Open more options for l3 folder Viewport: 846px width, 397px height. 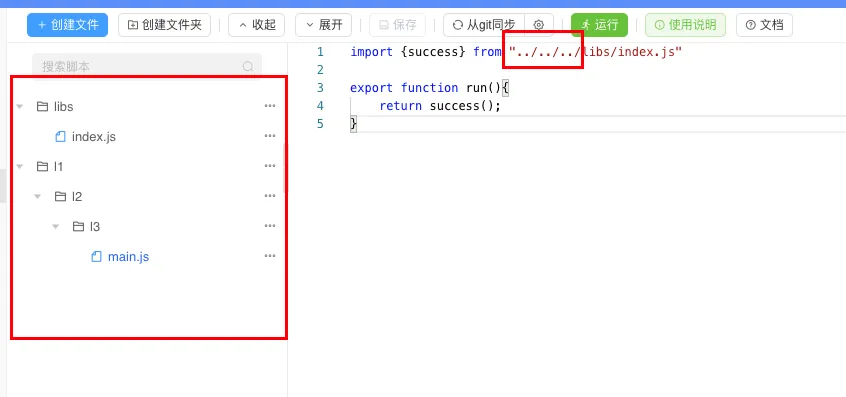tap(270, 226)
